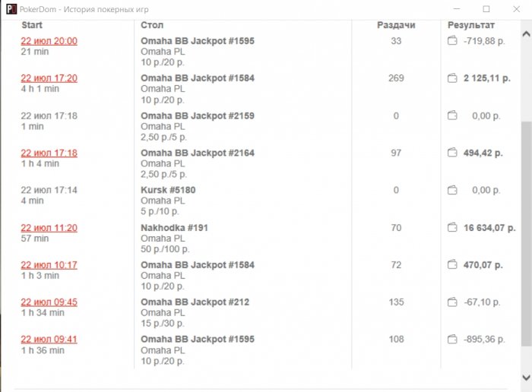Maximize the PokerDom history window

(x=486, y=9)
